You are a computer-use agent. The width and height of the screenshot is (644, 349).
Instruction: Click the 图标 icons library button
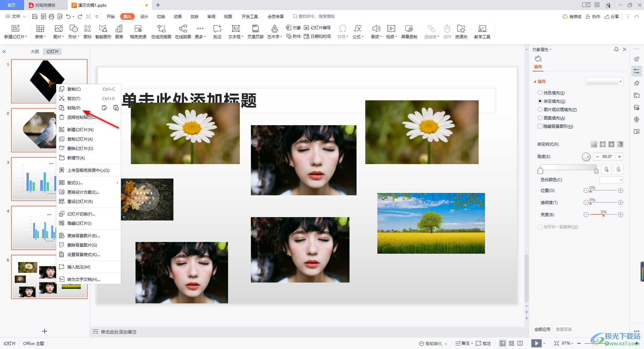click(88, 29)
